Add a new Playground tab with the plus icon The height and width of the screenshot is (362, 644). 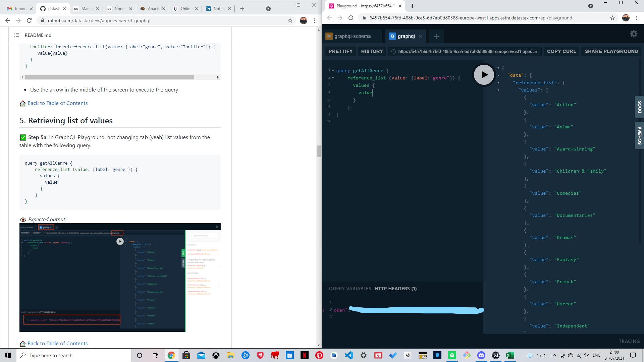436,37
